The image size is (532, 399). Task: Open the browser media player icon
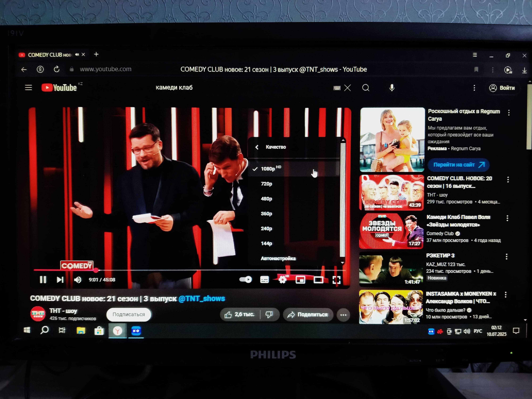tap(508, 70)
